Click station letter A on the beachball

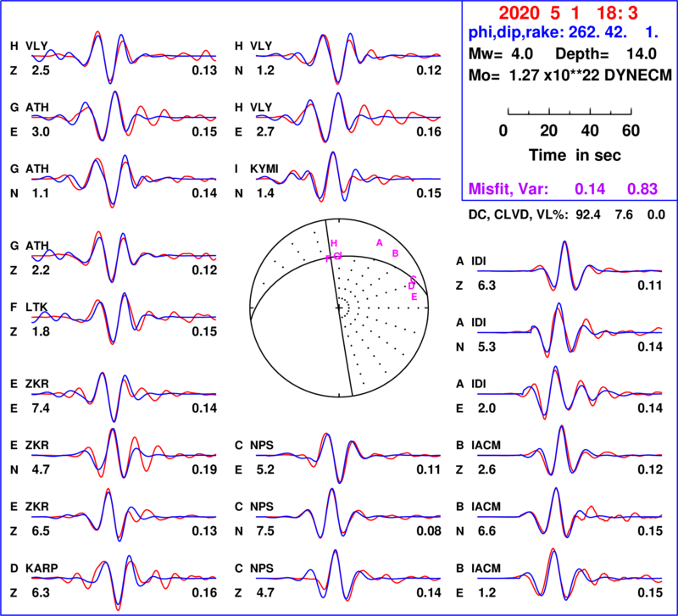click(x=379, y=243)
